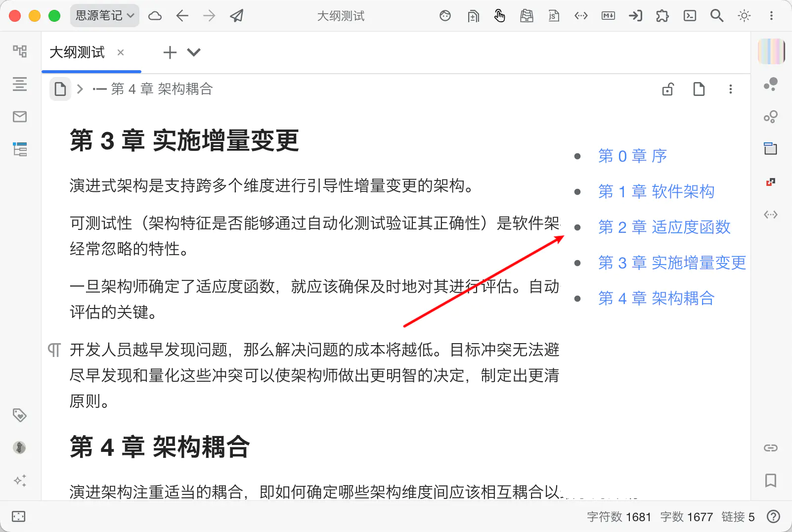
Task: Expand the breadcrumb arrow after document icon
Action: [x=80, y=89]
